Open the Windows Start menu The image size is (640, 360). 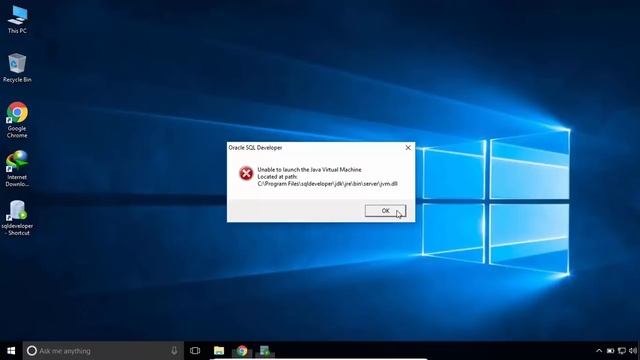point(11,351)
